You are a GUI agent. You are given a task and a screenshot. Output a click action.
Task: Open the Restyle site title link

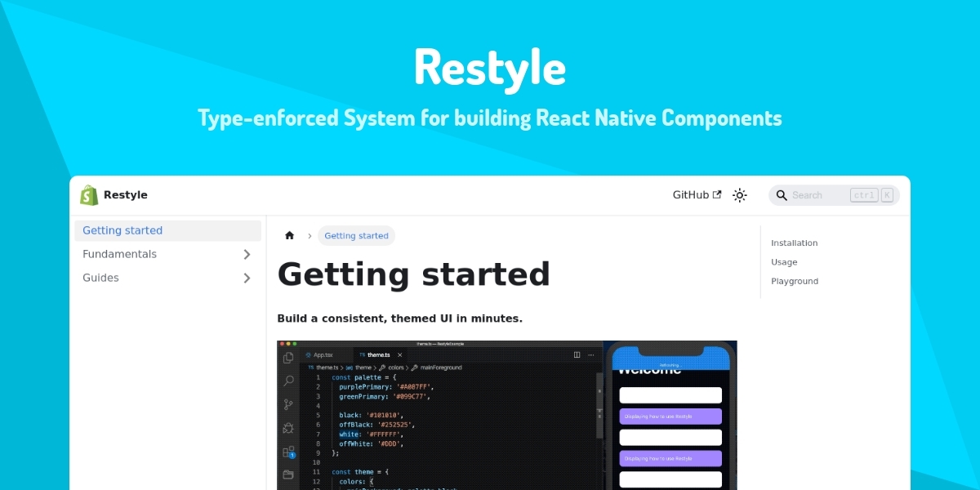click(x=125, y=195)
